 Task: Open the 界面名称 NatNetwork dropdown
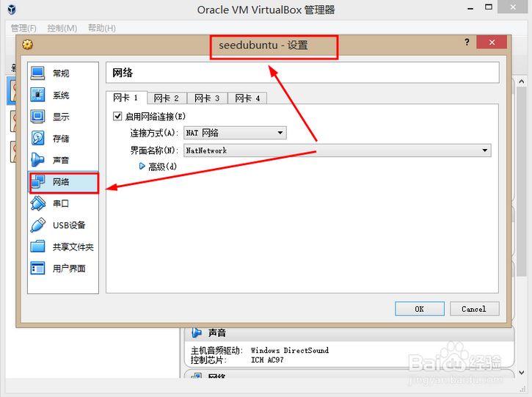click(338, 150)
